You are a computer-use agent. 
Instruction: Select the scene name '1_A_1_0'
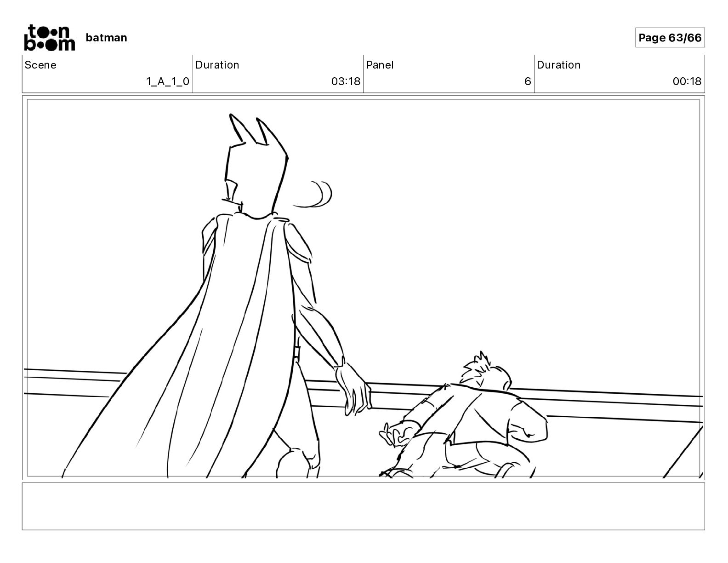pyautogui.click(x=168, y=81)
